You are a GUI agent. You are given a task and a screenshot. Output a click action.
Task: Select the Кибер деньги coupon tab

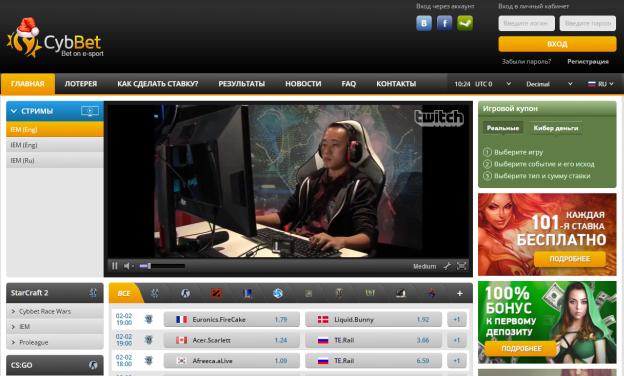point(556,128)
